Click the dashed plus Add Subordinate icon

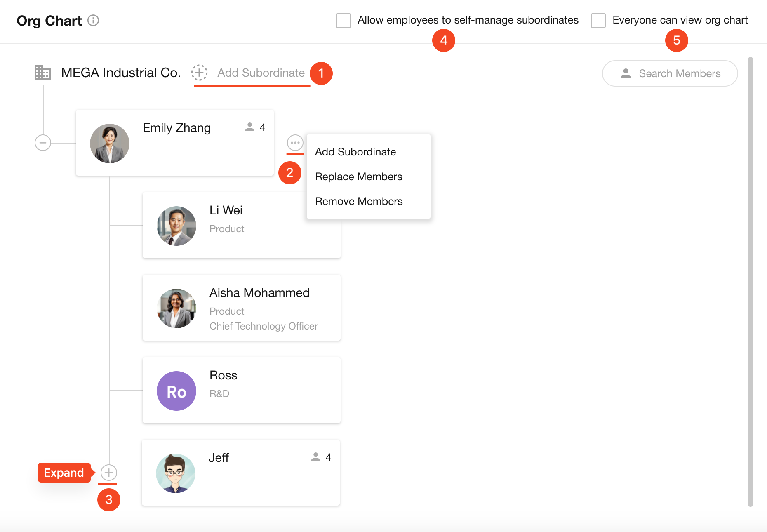tap(199, 73)
